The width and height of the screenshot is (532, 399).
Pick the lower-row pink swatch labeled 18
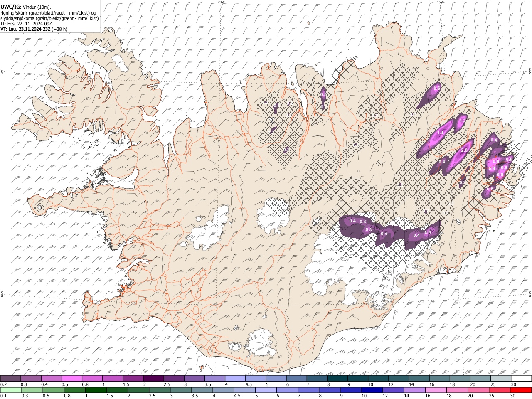point(456,390)
